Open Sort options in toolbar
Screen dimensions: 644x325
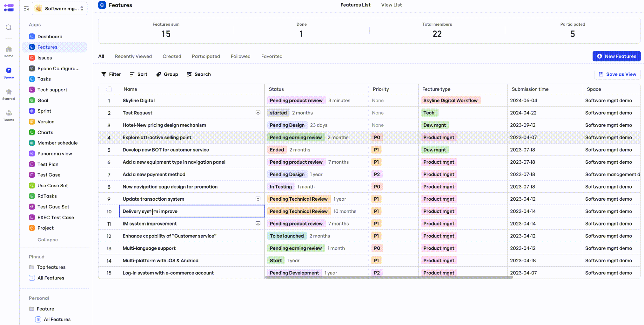tap(138, 74)
